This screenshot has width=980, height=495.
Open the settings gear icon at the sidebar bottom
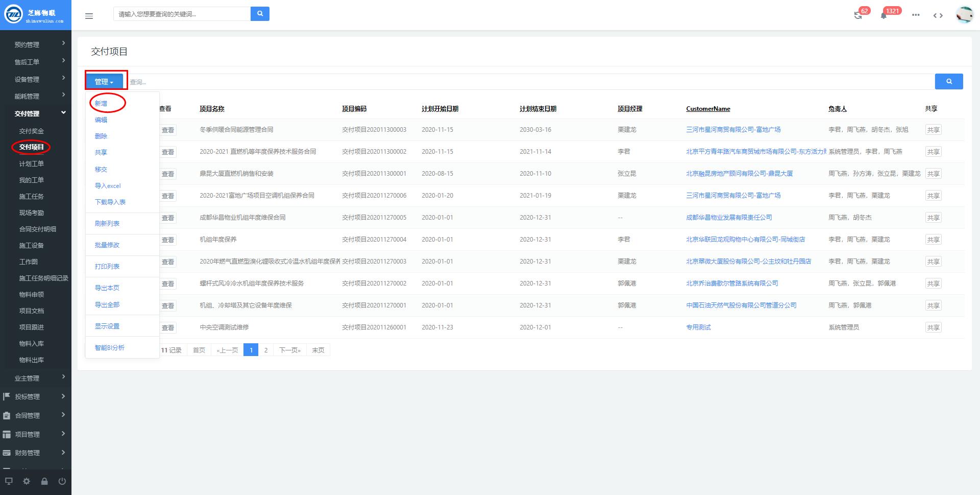pos(27,481)
